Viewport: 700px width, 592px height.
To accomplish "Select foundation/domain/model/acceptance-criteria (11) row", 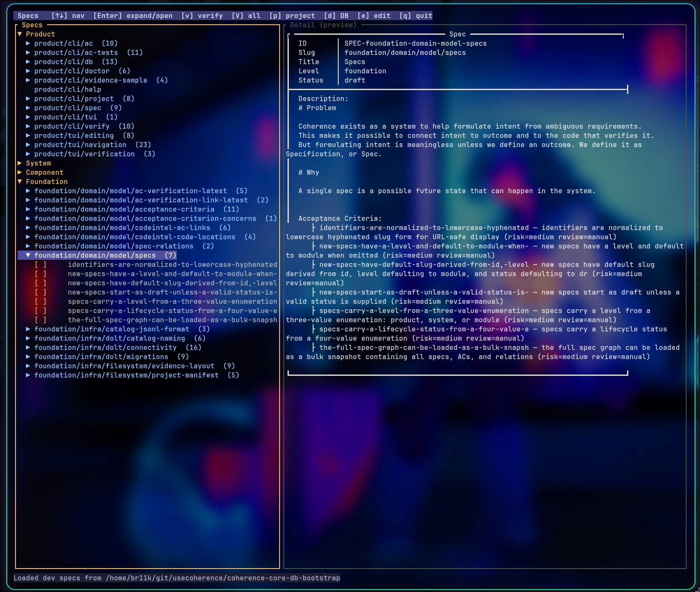I will pyautogui.click(x=132, y=209).
